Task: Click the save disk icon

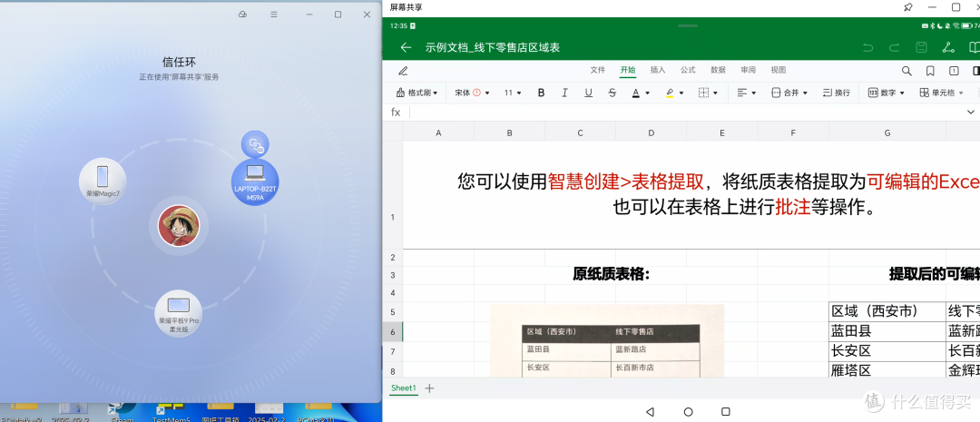Action: point(921,47)
